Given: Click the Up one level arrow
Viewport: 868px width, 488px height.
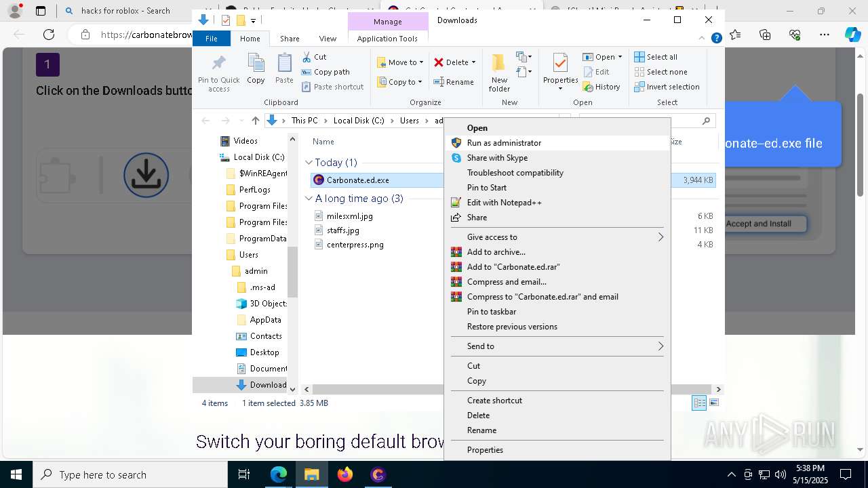Looking at the screenshot, I should coord(255,121).
